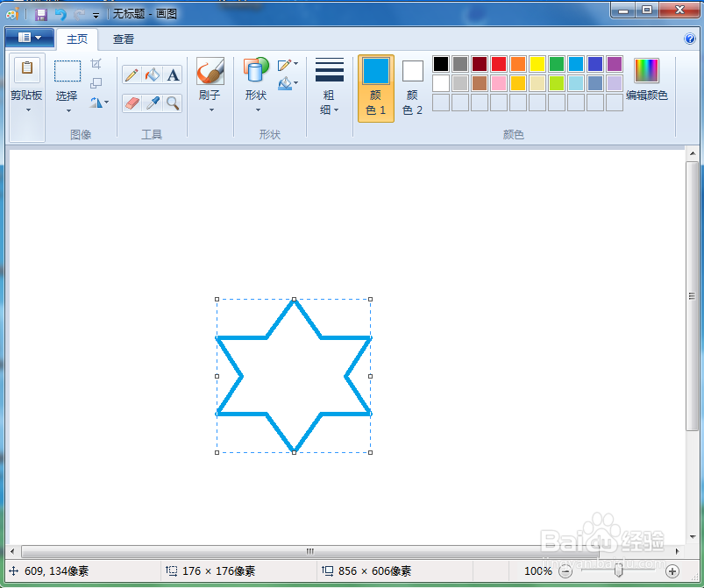Expand the Clipboard dropdown arrow
This screenshot has width=704, height=588.
click(x=28, y=110)
